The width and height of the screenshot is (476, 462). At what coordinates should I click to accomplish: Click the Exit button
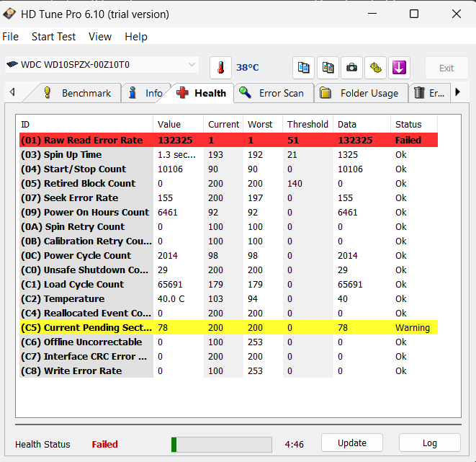tap(446, 68)
